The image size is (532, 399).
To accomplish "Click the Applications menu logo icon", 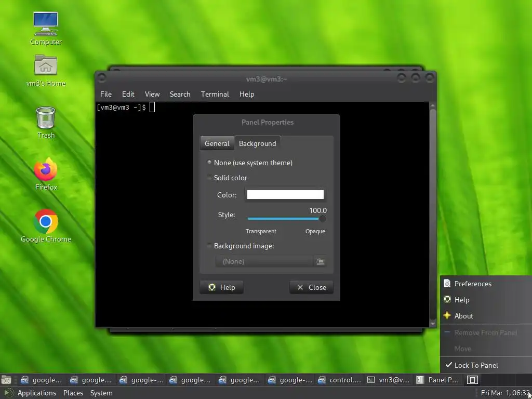I will tap(8, 393).
